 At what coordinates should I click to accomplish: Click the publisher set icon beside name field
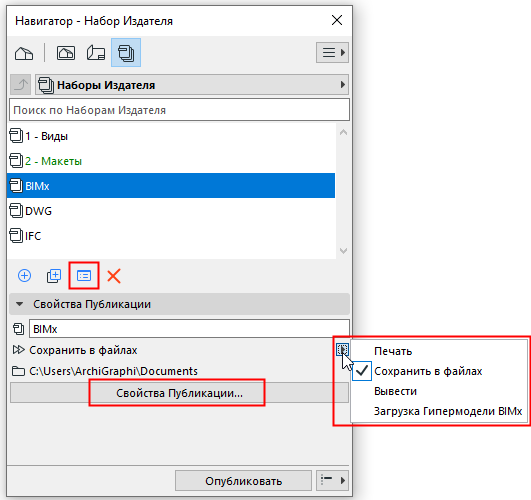(x=18, y=329)
